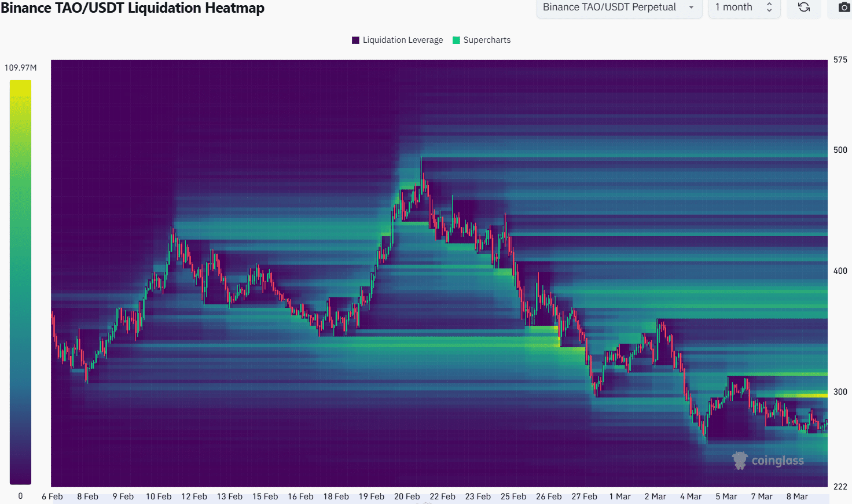Click the green Supercharts legend swatch
This screenshot has height=504, width=852.
456,40
